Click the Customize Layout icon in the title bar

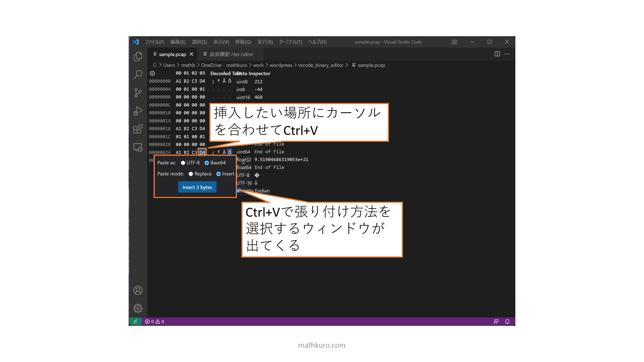click(x=454, y=42)
